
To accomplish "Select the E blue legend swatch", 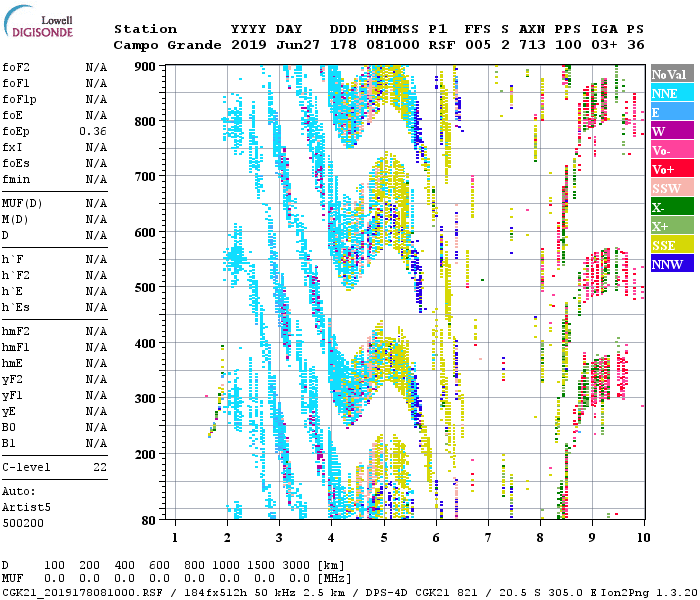I will tap(672, 112).
